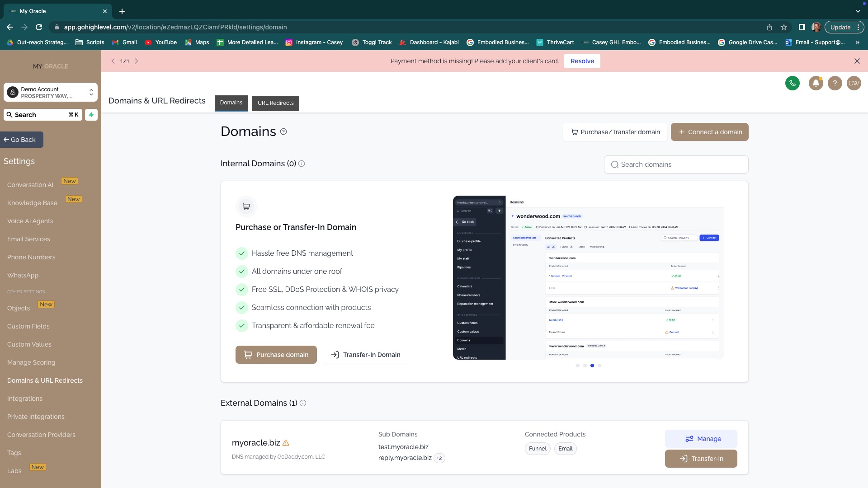Open the help question mark icon
Viewport: 868px width, 488px height.
click(x=835, y=83)
